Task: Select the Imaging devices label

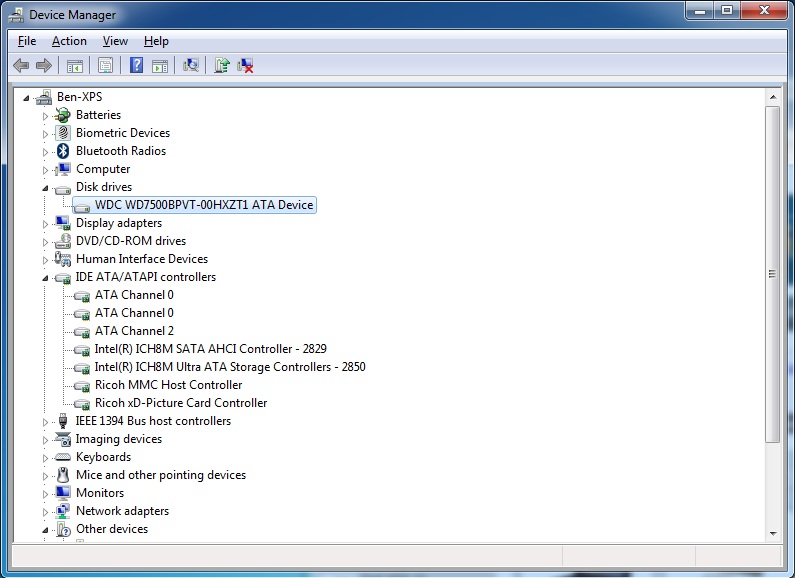Action: pos(119,439)
